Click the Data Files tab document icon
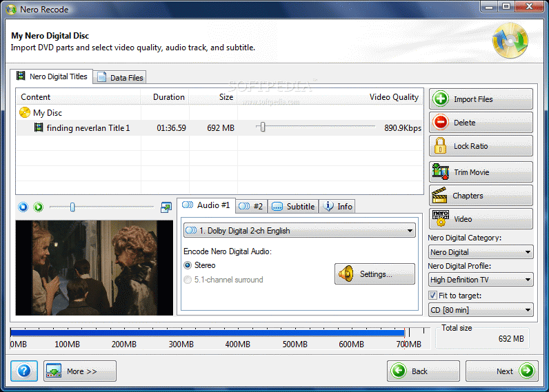This screenshot has height=392, width=549. pos(101,77)
